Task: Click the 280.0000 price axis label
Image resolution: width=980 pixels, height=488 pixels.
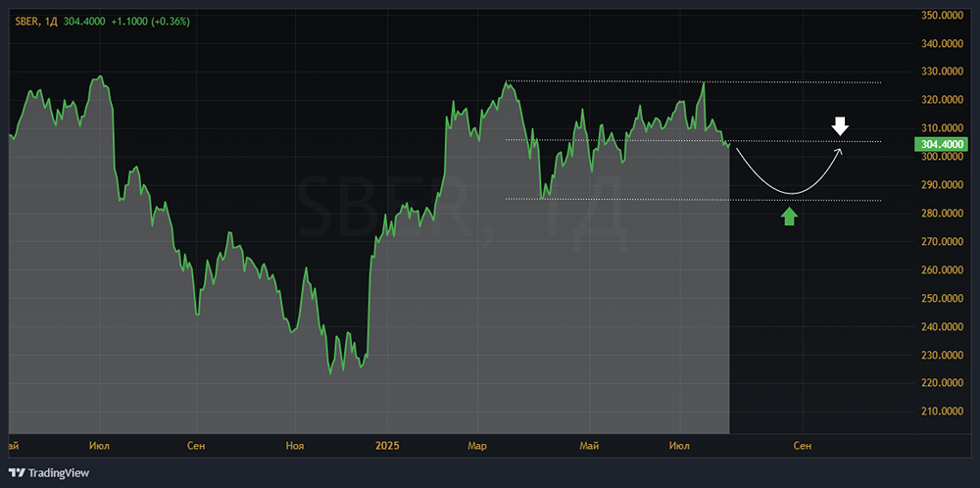Action: click(x=941, y=213)
